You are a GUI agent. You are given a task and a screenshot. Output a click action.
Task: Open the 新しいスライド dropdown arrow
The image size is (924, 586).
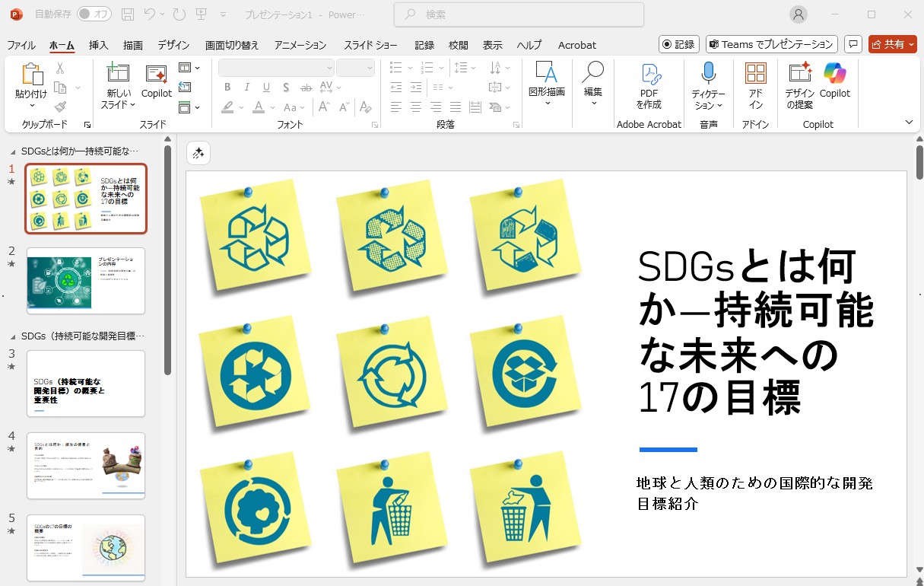click(x=132, y=105)
